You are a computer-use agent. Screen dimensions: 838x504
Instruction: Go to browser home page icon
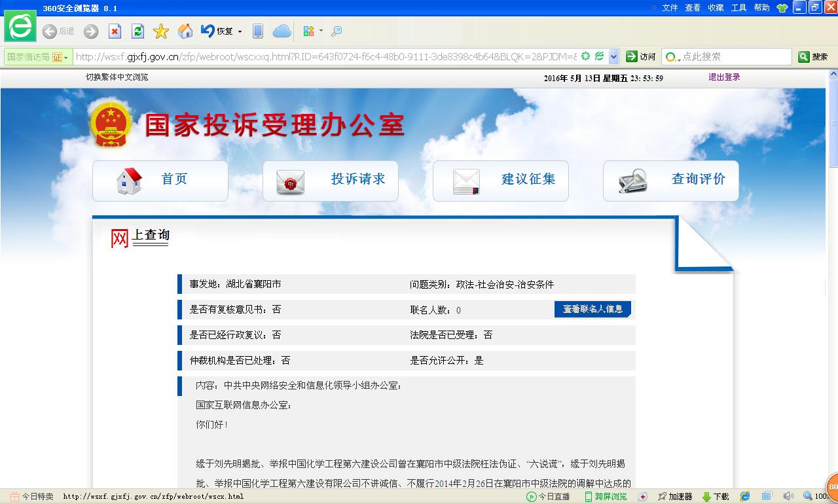(185, 31)
